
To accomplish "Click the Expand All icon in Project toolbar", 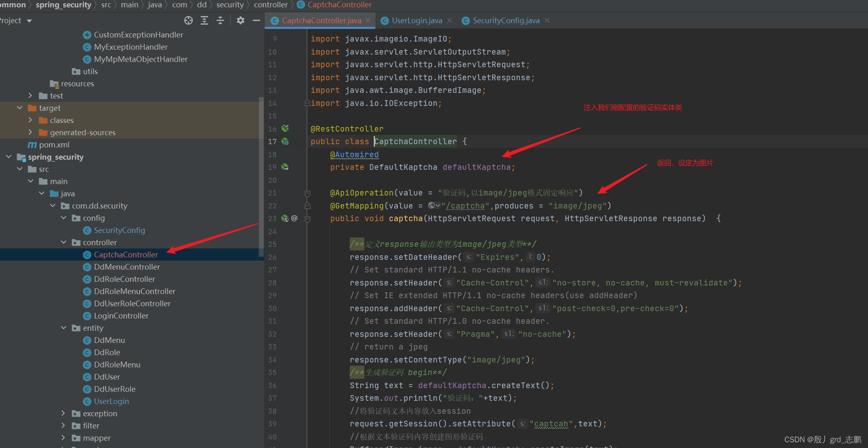I will coord(204,20).
